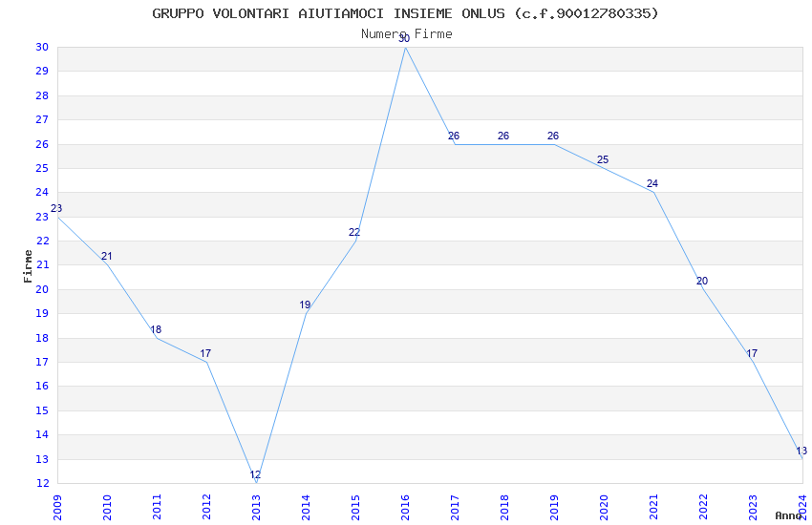
Task: Select data label 17 above year 2023
Action: pyautogui.click(x=752, y=353)
